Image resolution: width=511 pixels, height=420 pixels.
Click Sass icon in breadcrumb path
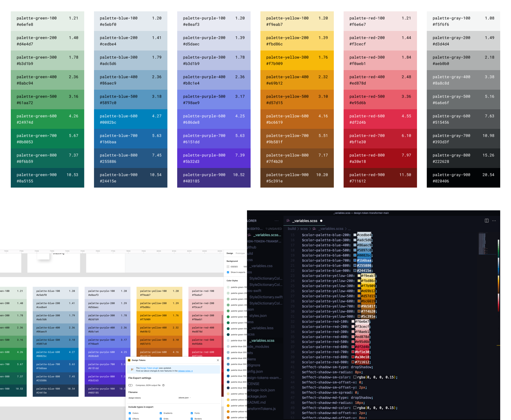click(314, 229)
